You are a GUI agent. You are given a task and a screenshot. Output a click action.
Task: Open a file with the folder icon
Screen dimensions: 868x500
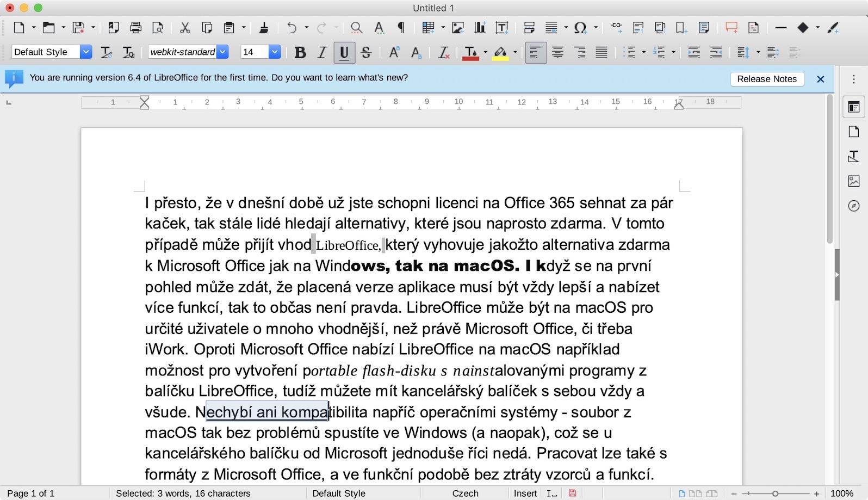(49, 28)
